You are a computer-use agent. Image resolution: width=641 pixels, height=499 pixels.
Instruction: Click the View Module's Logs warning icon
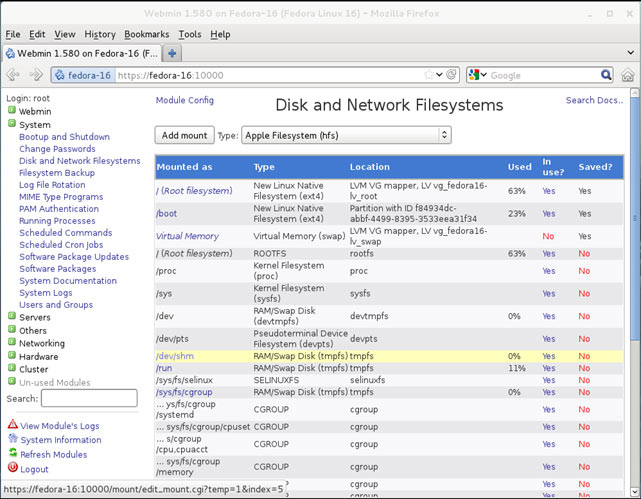pos(13,424)
